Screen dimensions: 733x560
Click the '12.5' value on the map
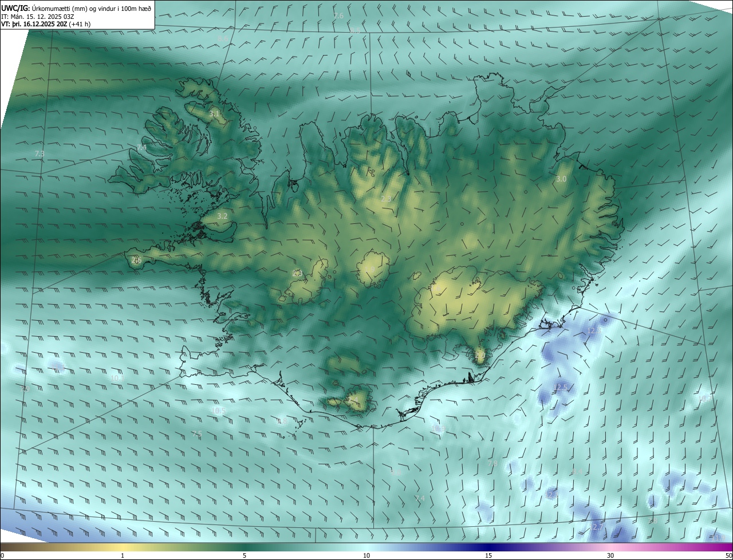coord(561,387)
